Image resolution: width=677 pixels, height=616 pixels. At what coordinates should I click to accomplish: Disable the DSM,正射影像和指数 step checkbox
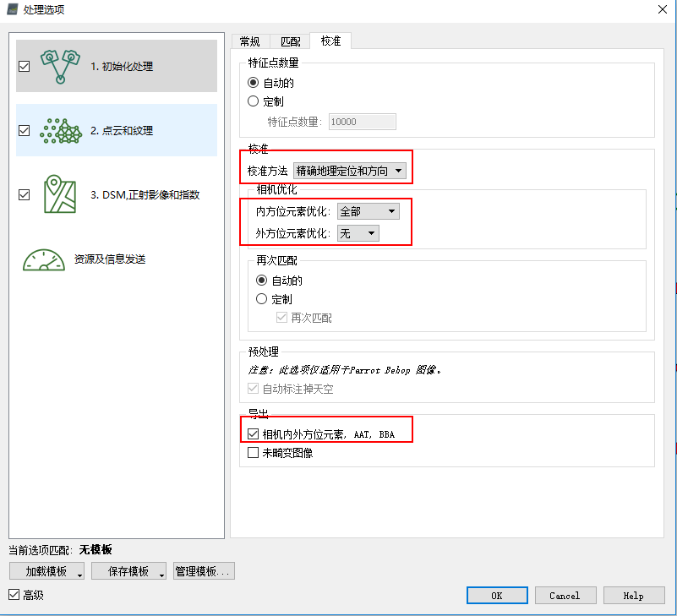[x=24, y=195]
